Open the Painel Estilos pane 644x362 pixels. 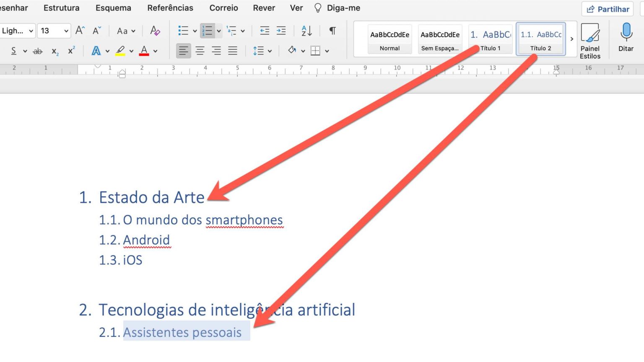tap(590, 41)
